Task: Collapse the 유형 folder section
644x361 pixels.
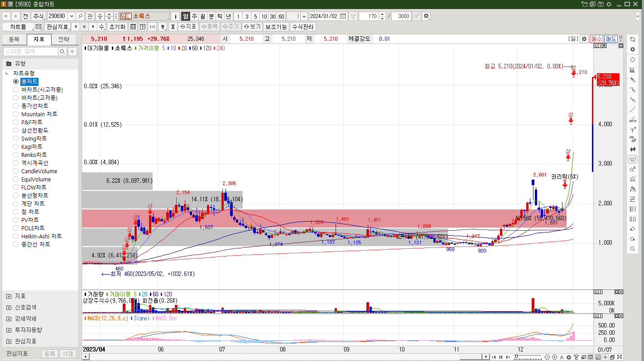Action: [x=9, y=64]
